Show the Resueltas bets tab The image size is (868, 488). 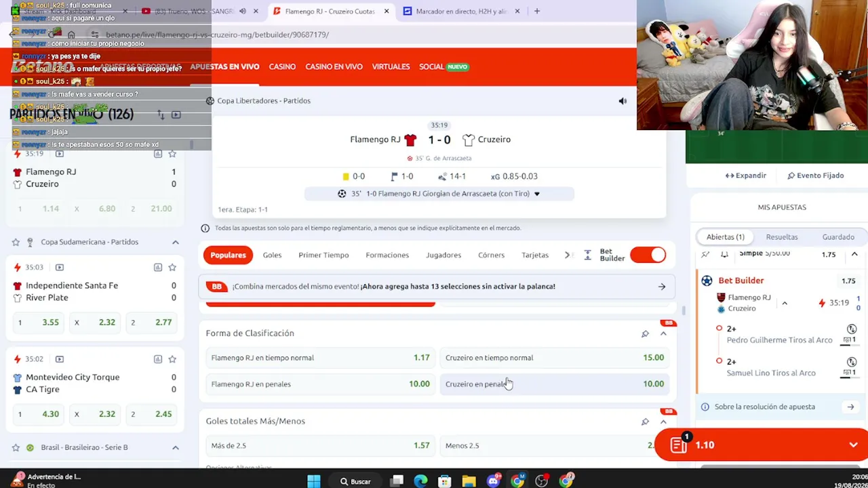point(782,237)
